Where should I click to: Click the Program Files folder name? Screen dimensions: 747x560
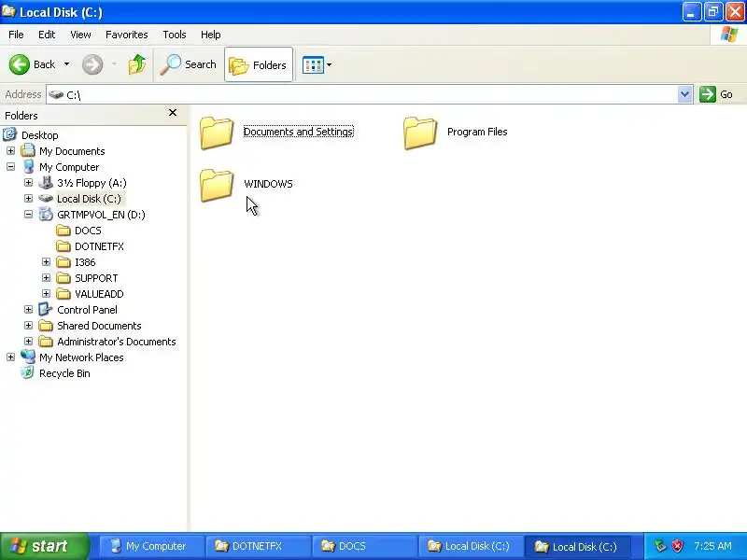[477, 132]
